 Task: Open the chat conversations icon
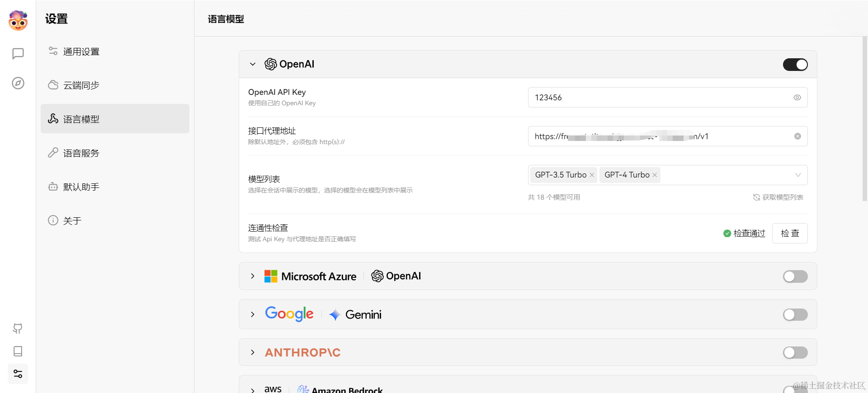pos(18,54)
